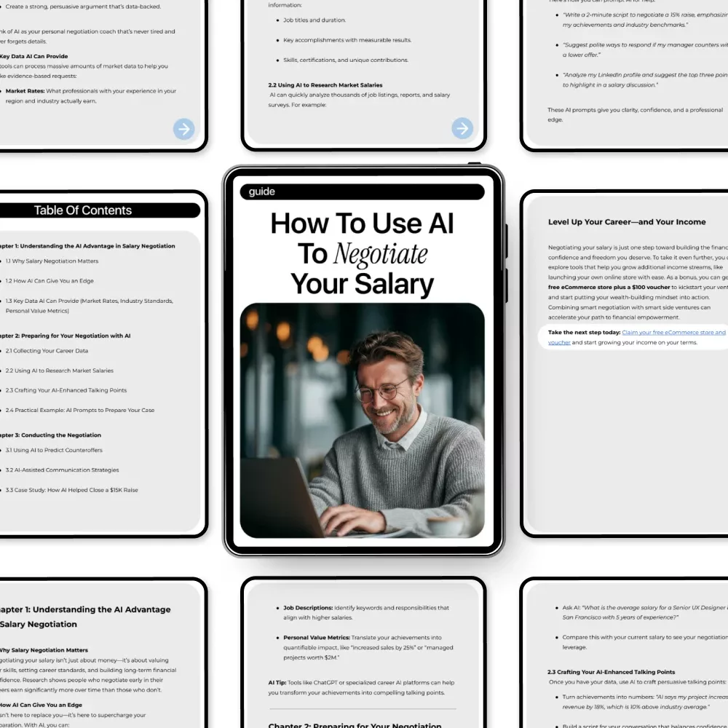Click the arrow icon beside "3.1 Using AI to Predict Counteroffers"
Image resolution: width=728 pixels, height=728 pixels.
tap(2, 450)
